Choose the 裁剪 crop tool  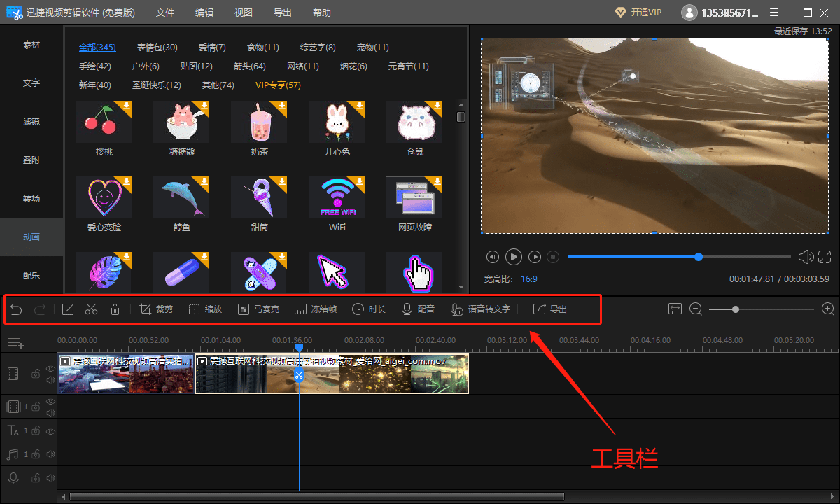pos(157,309)
